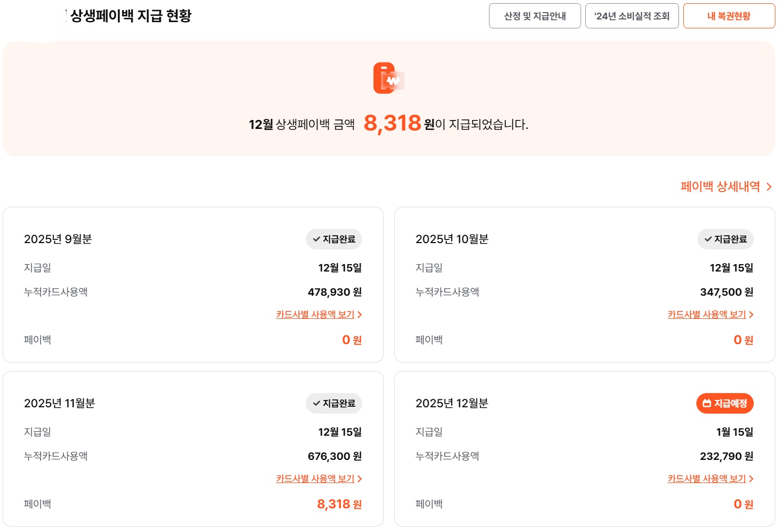
Task: Select the 내 복권현황 button
Action: point(728,16)
